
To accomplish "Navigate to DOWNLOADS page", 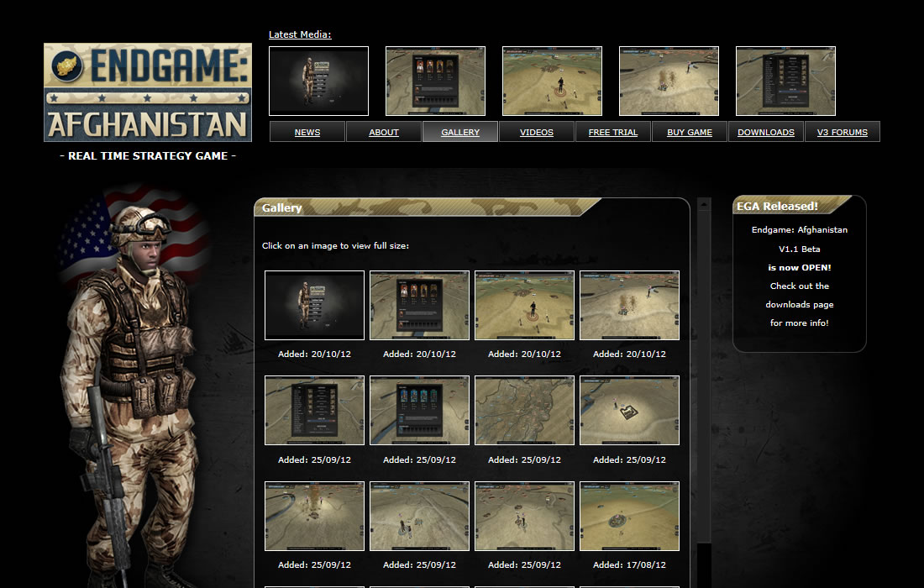I will click(x=766, y=132).
